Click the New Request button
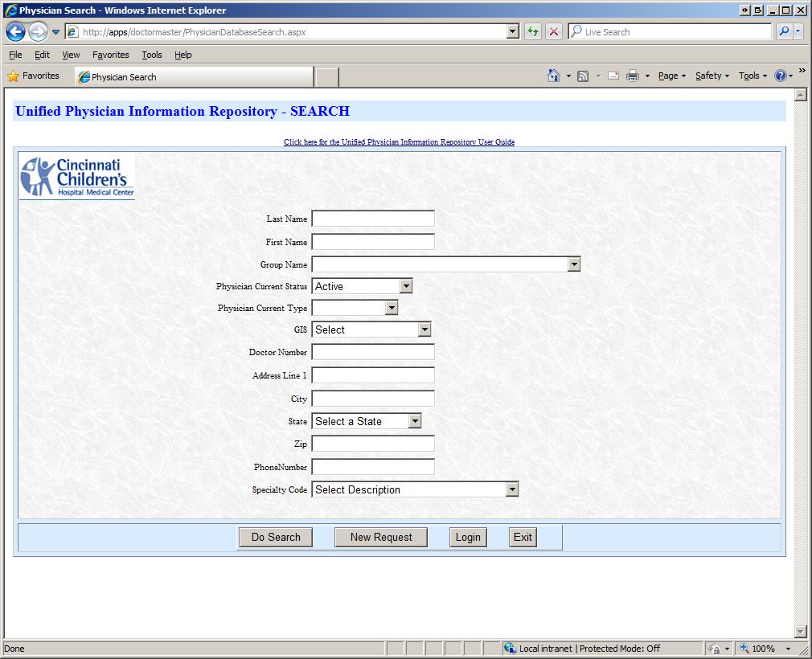Image resolution: width=812 pixels, height=659 pixels. point(380,538)
